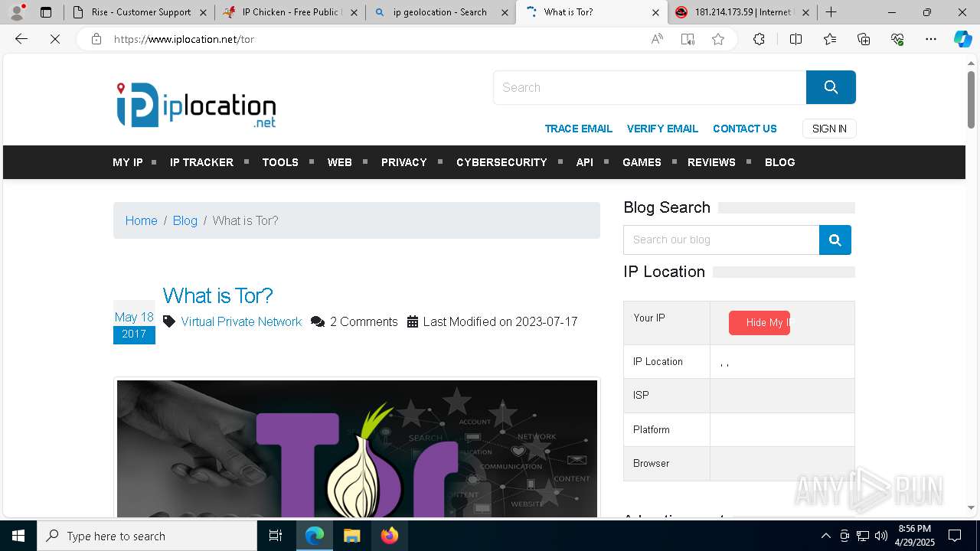The width and height of the screenshot is (980, 551).
Task: Open Firefox from the taskbar
Action: tap(390, 536)
